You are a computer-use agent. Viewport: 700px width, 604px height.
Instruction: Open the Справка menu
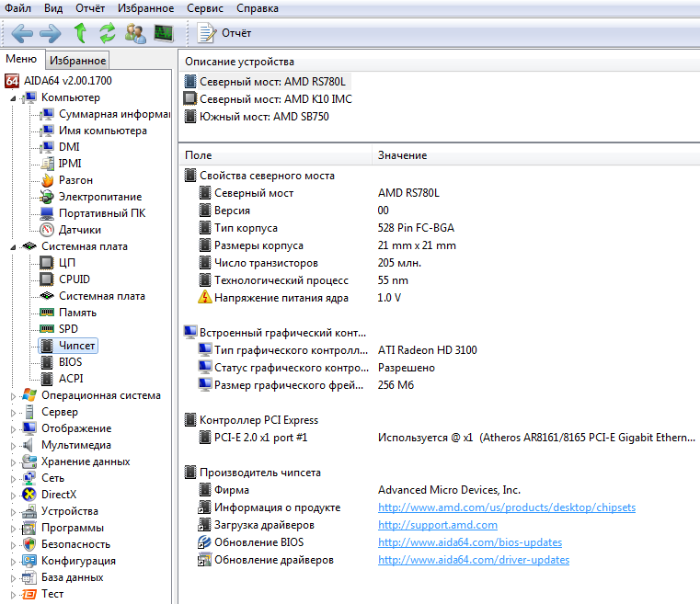tap(258, 8)
